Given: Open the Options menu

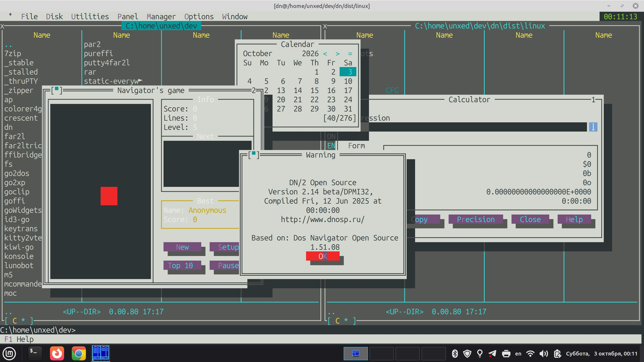Looking at the screenshot, I should click(199, 17).
